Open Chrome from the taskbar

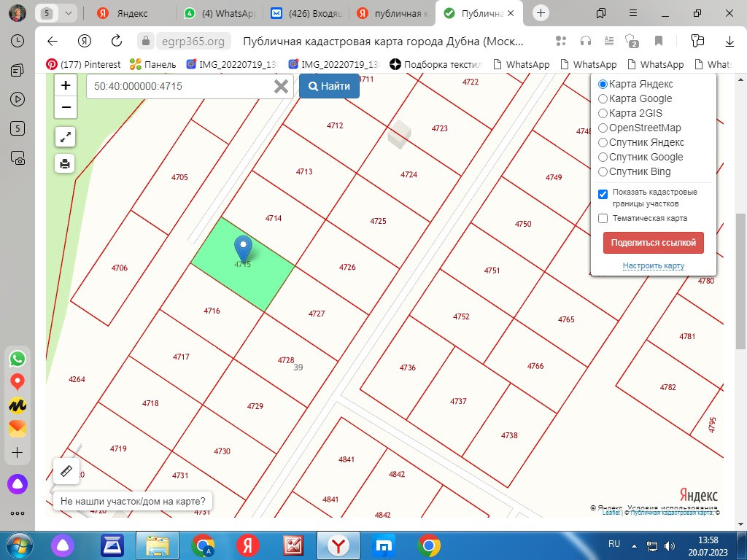(429, 545)
